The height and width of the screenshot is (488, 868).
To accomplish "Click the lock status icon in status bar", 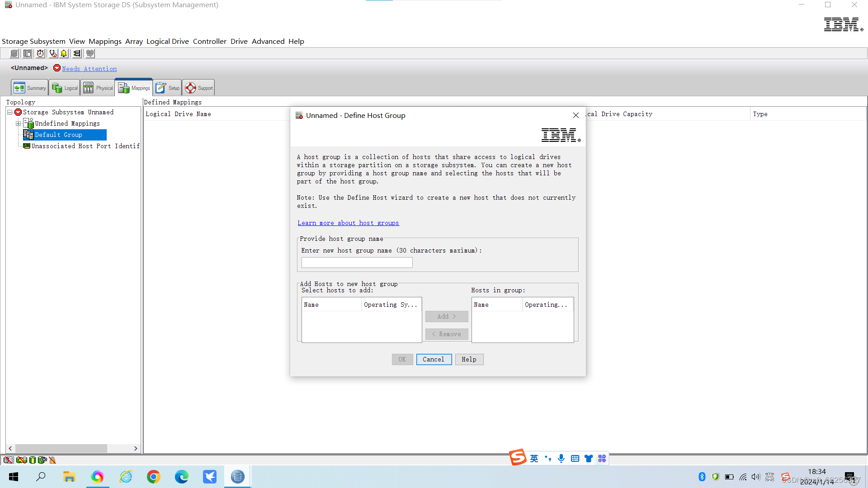I will tap(52, 460).
